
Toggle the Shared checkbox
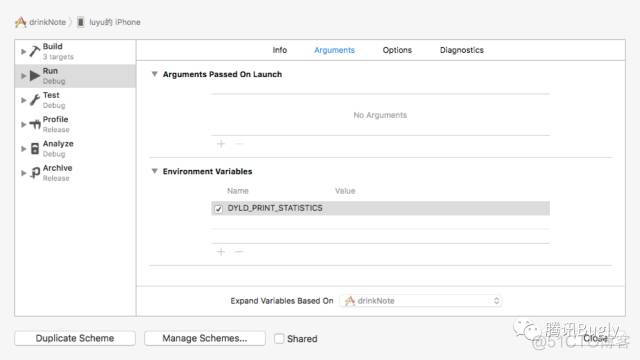point(279,338)
